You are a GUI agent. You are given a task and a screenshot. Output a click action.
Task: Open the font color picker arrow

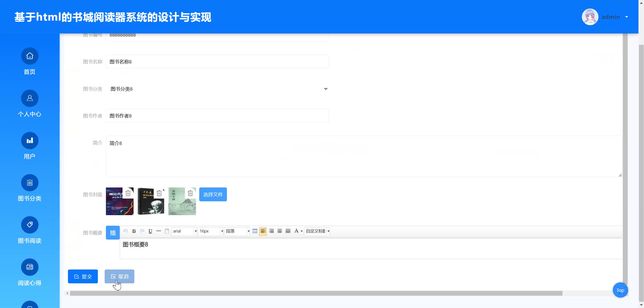[302, 231]
